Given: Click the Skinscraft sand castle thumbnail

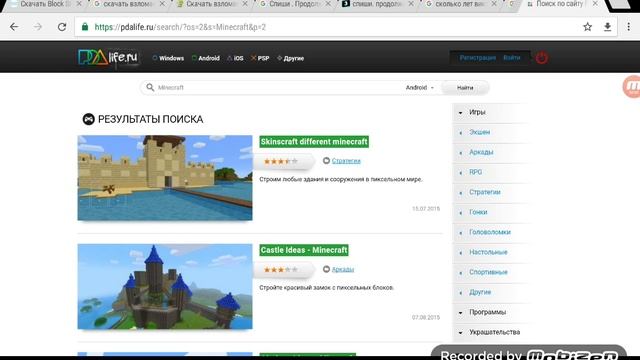Looking at the screenshot, I should [165, 178].
